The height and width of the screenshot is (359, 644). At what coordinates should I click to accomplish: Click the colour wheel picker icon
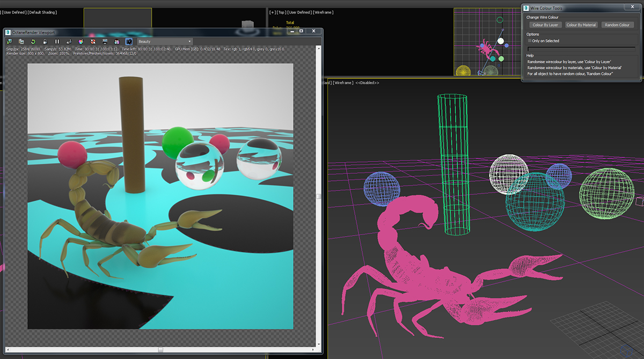pyautogui.click(x=80, y=41)
